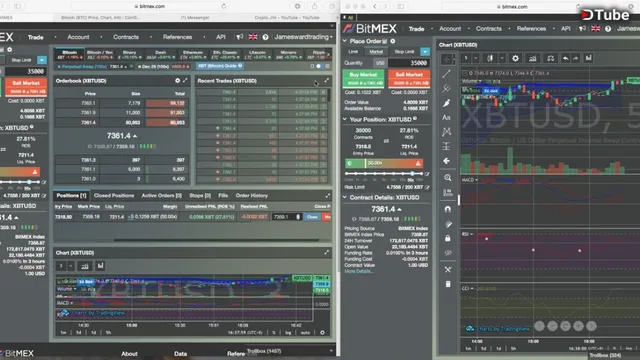
Task: Hide drawings eye icon in chart sidebar
Action: click(448, 253)
